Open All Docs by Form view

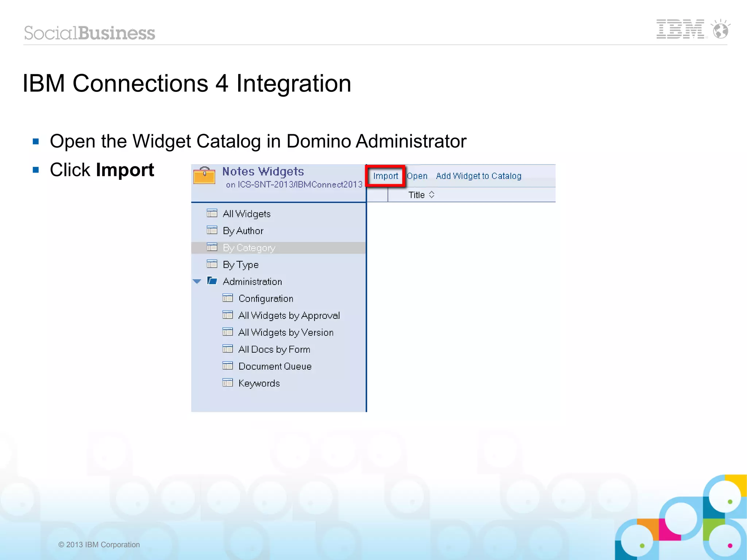pos(274,349)
